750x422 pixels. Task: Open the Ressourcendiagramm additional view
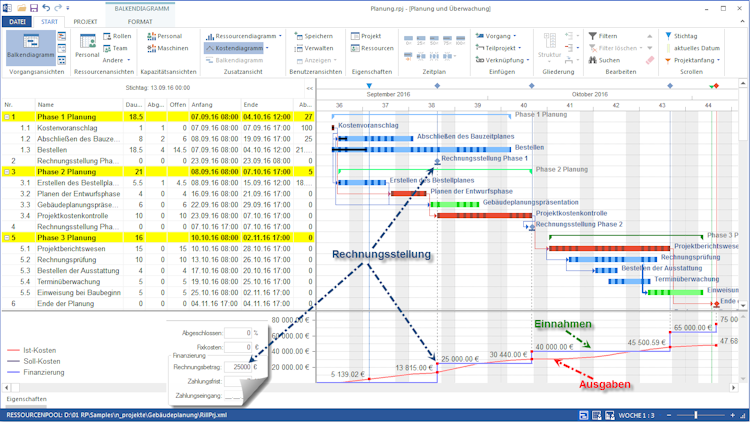click(241, 36)
